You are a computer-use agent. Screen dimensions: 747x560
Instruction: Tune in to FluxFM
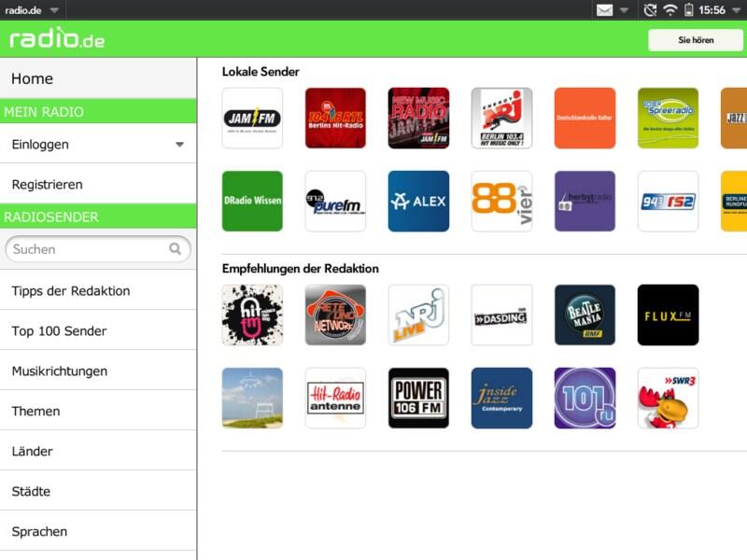(x=668, y=315)
